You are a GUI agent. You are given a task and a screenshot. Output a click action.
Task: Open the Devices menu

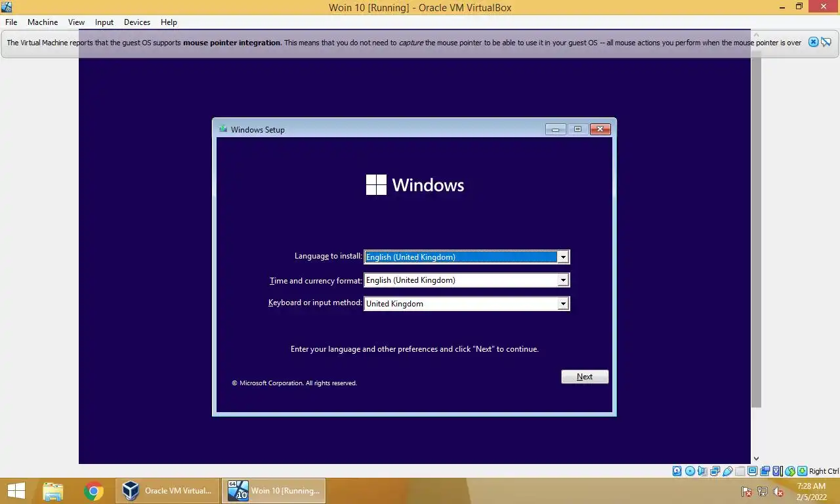pyautogui.click(x=137, y=22)
